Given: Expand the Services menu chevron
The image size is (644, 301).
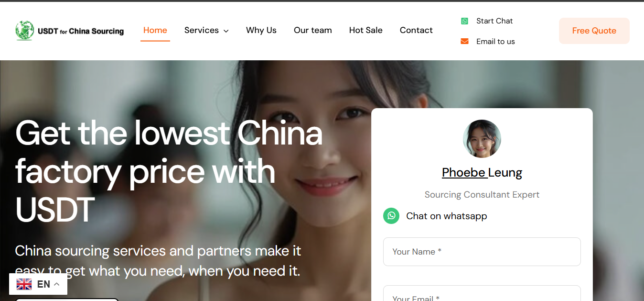Looking at the screenshot, I should tap(226, 31).
